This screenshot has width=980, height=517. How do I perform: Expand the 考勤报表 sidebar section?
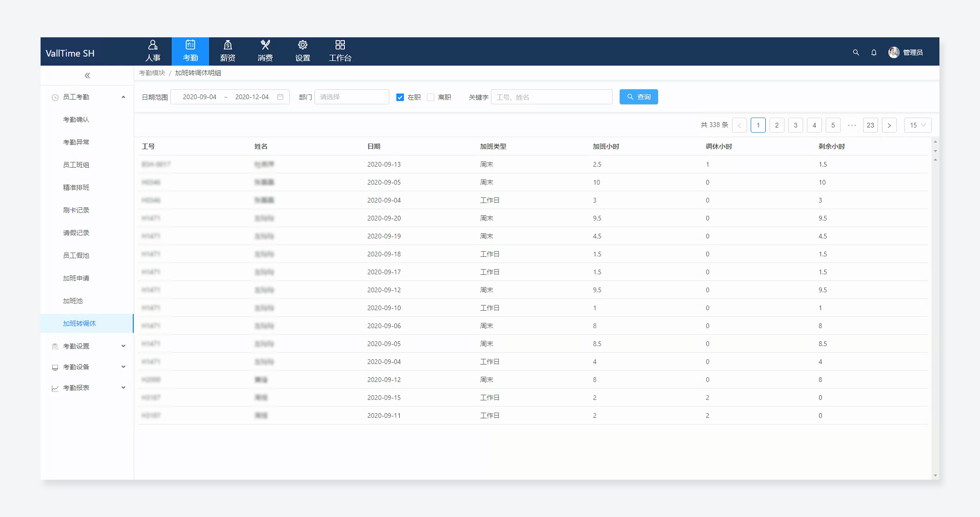(x=87, y=388)
